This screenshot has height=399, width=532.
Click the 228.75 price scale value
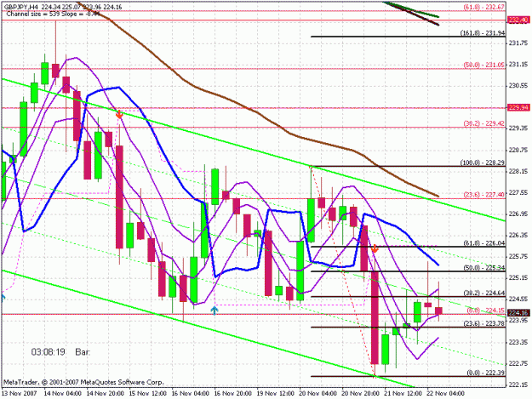pos(518,150)
